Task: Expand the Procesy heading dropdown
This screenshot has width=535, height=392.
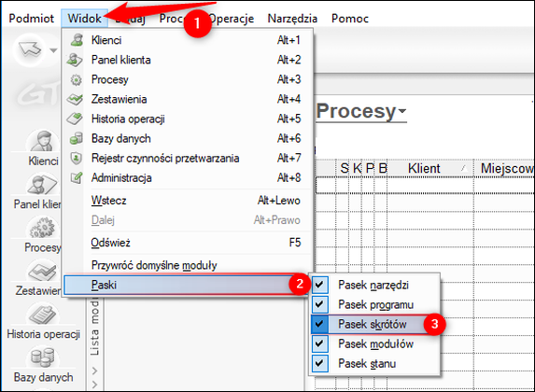Action: pyautogui.click(x=402, y=111)
